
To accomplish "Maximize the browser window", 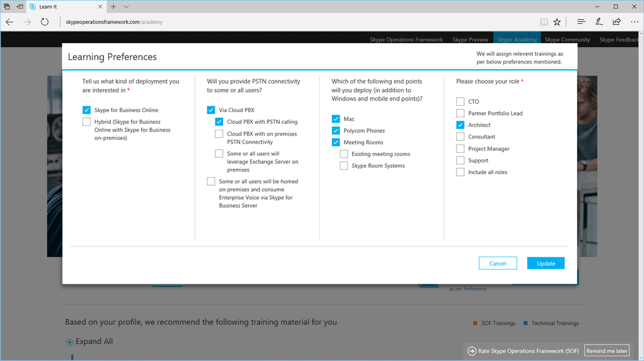I will pos(616,6).
